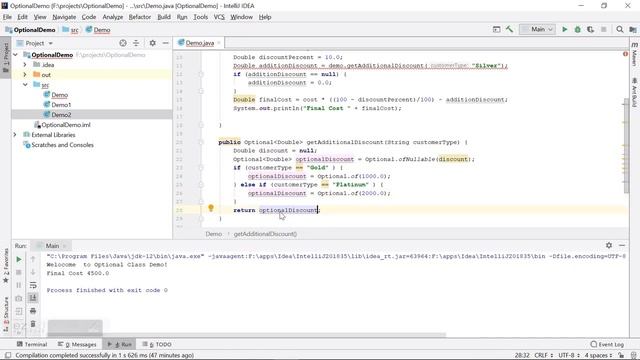Image resolution: width=640 pixels, height=360 pixels.
Task: Click OptionalDemo breadcrumb in navigation bar
Action: [31, 30]
